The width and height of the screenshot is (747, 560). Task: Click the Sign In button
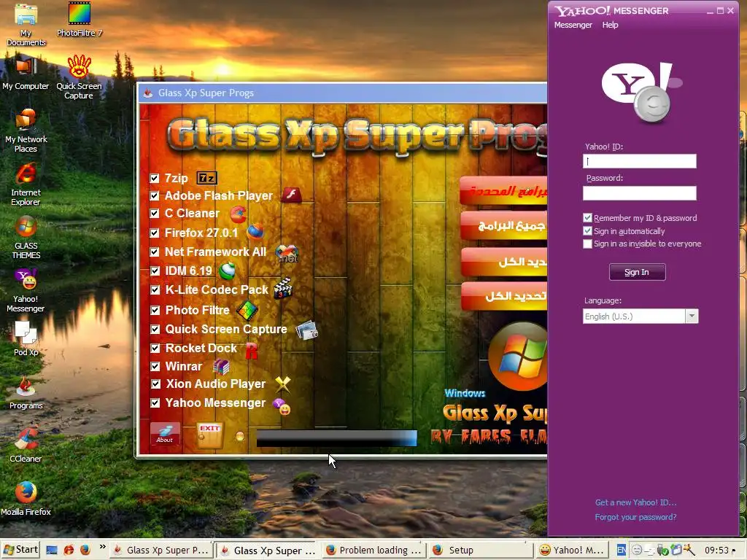[x=637, y=273]
